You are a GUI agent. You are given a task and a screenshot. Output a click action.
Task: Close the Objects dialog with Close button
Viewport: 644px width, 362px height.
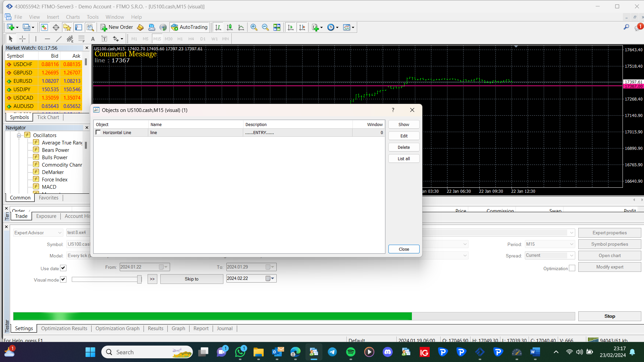click(404, 249)
